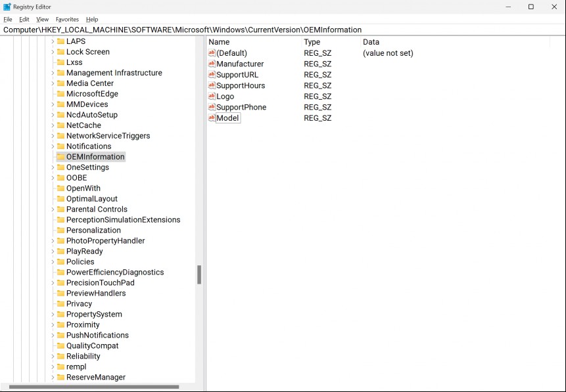Click the string icon next to SupportPhone

212,107
